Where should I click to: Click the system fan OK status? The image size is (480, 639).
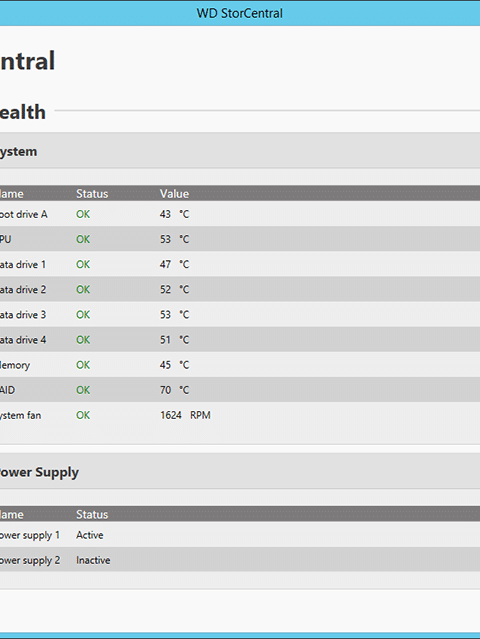pyautogui.click(x=83, y=415)
